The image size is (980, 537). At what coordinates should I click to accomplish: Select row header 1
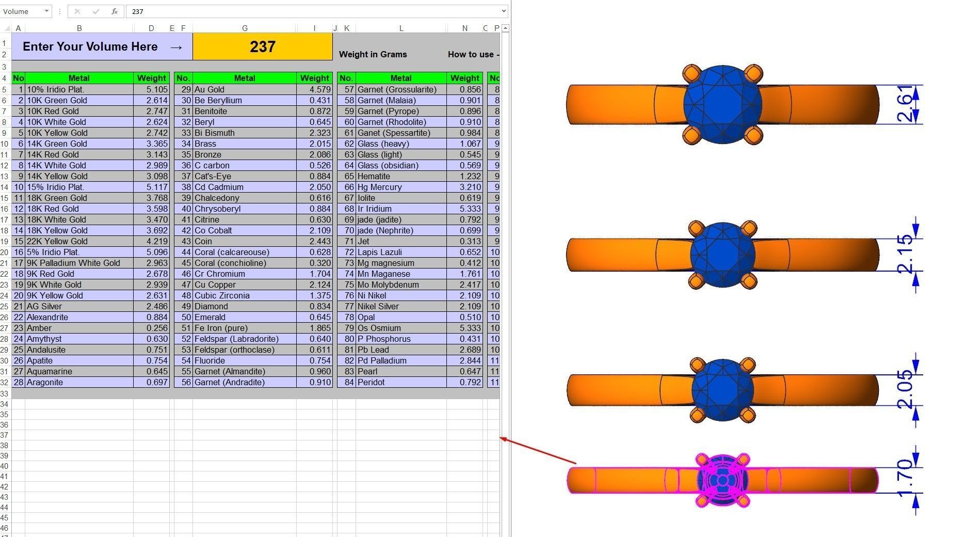tap(5, 43)
